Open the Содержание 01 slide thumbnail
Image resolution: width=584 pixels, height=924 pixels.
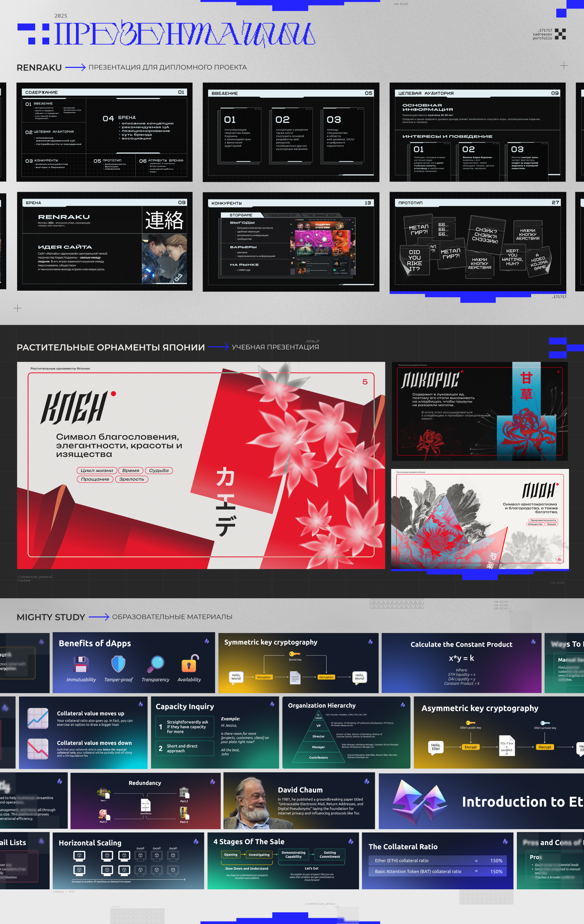point(104,132)
